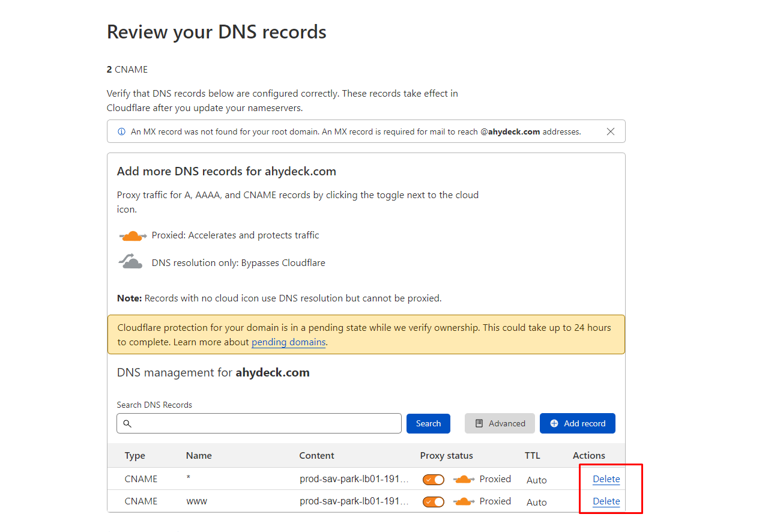Click the Search DNS Records input field
The width and height of the screenshot is (780, 532).
pos(259,423)
